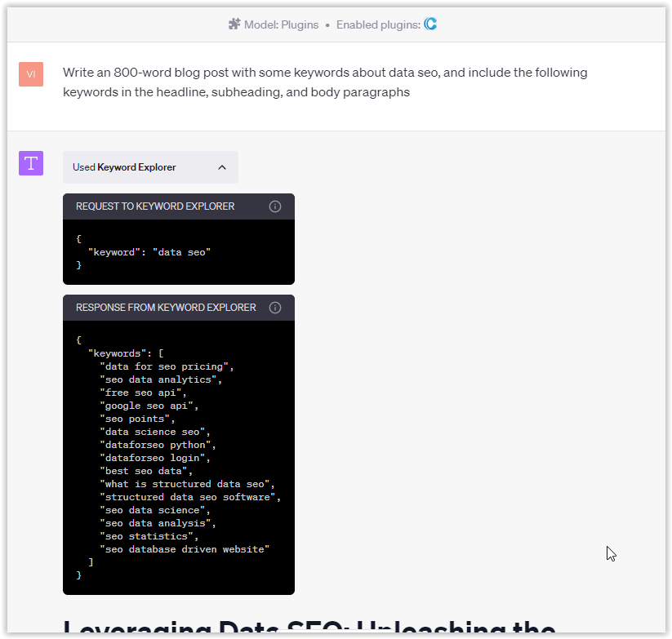Click the purple T plugin avatar
The width and height of the screenshot is (672, 639).
(30, 163)
